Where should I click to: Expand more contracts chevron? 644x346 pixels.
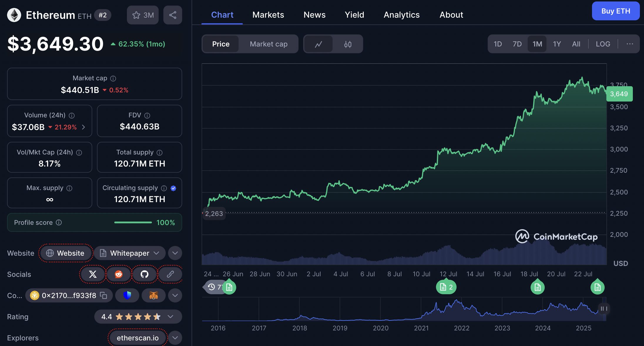point(175,295)
